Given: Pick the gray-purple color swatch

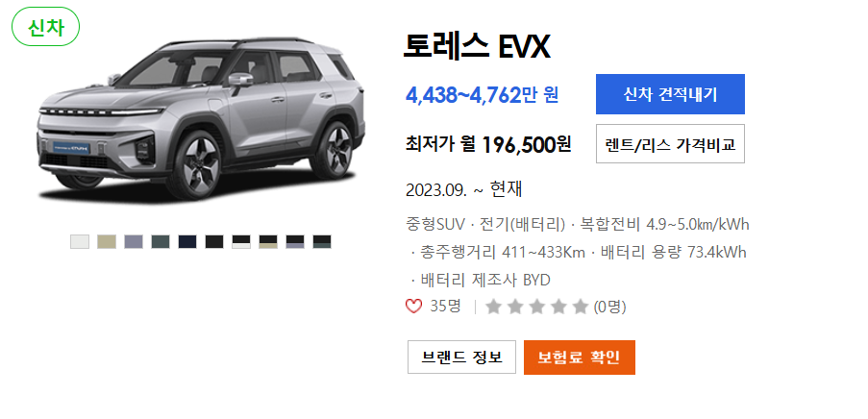Looking at the screenshot, I should point(134,242).
